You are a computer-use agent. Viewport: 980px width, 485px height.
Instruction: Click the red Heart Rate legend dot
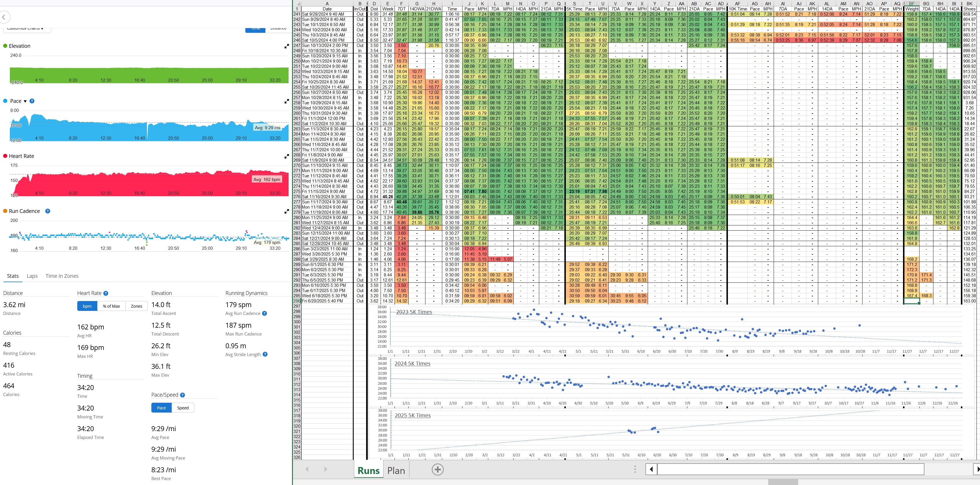[x=5, y=156]
